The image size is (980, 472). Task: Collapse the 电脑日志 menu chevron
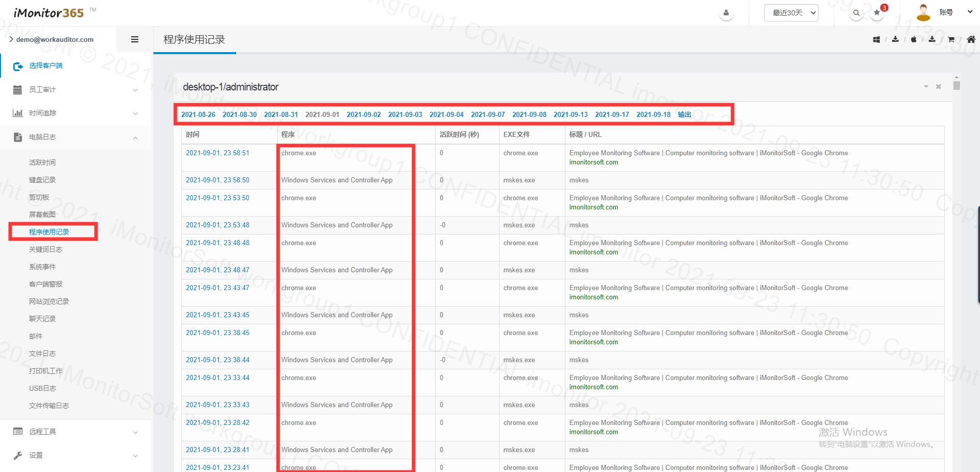[135, 137]
